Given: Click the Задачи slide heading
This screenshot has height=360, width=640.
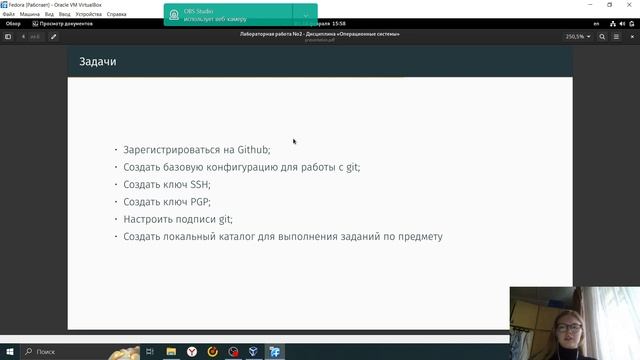Looking at the screenshot, I should point(98,62).
